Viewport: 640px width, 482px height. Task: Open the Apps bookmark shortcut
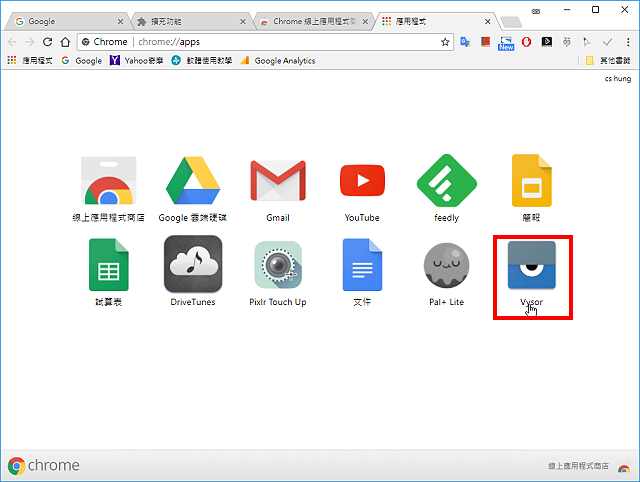[30, 60]
